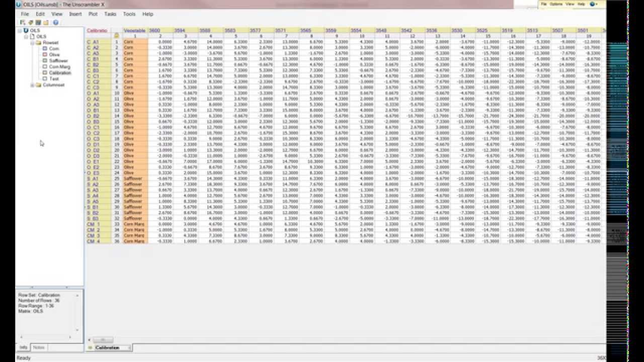
Task: Click the Unscrambler app icon in title bar
Action: pos(19,5)
